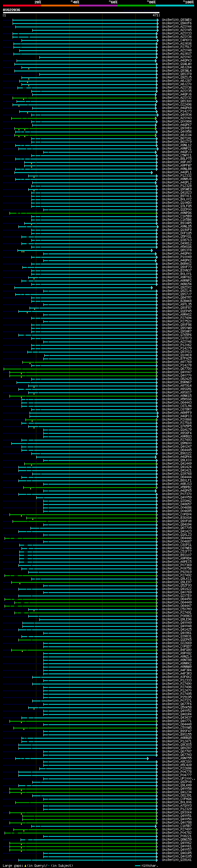Select label UniRef100_Q4VV47
This screenshot has height=868, width=197.
177,372
